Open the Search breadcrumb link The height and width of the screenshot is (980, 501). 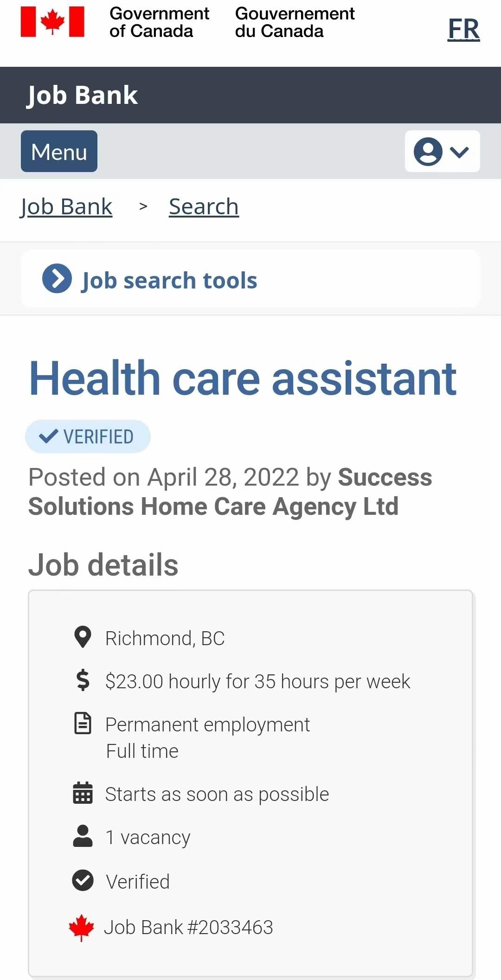point(204,207)
